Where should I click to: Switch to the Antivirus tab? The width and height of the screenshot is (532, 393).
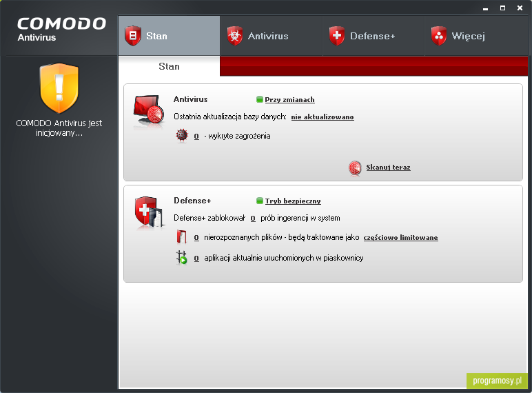(x=271, y=36)
